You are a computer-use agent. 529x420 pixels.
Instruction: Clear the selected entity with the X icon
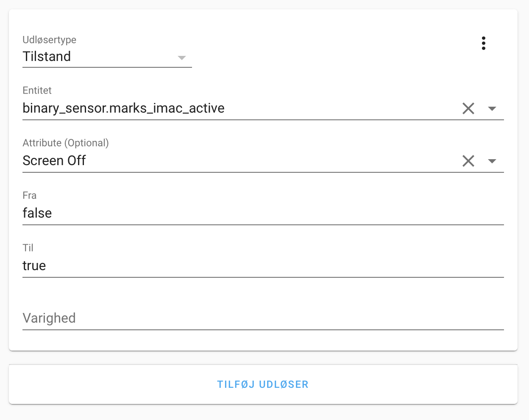pos(468,108)
